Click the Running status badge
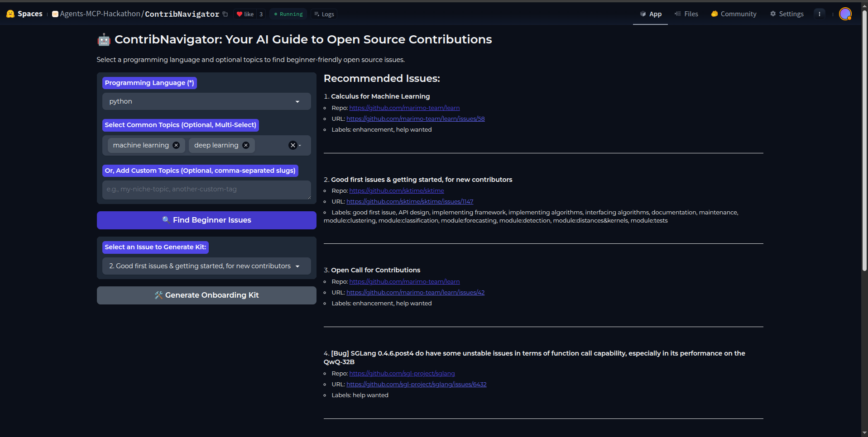The width and height of the screenshot is (868, 437). tap(288, 14)
